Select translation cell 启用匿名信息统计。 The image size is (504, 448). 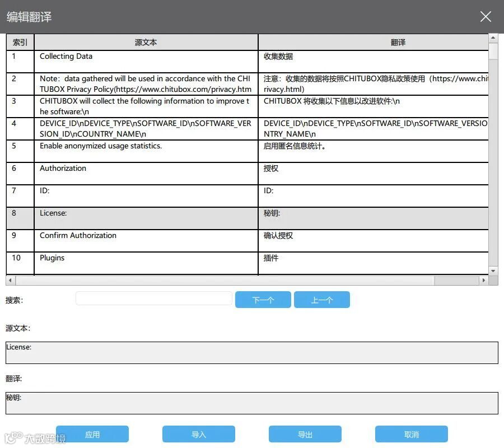point(374,151)
